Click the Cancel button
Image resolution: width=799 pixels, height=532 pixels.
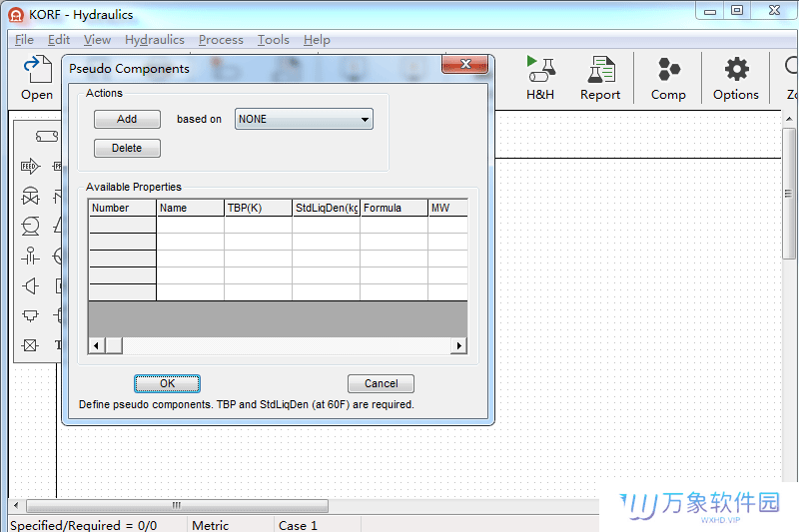[x=381, y=383]
